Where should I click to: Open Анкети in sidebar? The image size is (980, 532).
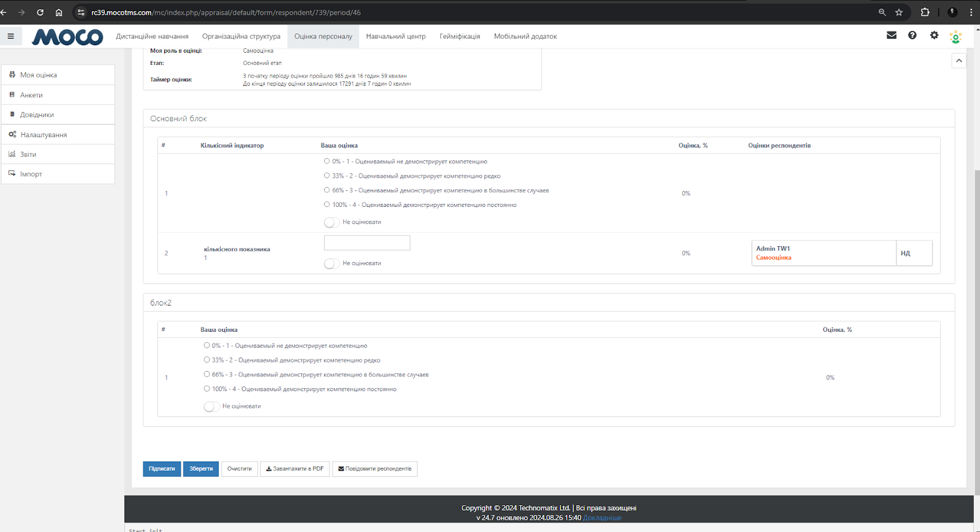pos(58,95)
